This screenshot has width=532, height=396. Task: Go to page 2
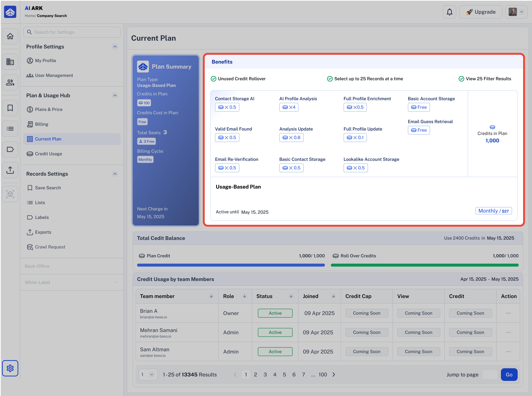[255, 374]
